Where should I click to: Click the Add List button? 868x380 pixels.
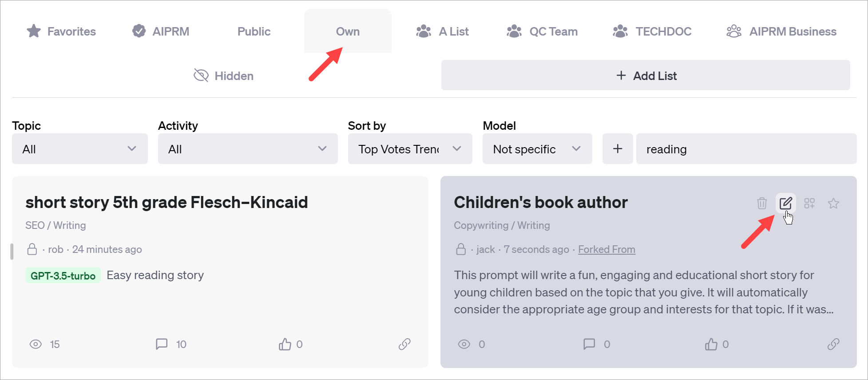tap(645, 76)
